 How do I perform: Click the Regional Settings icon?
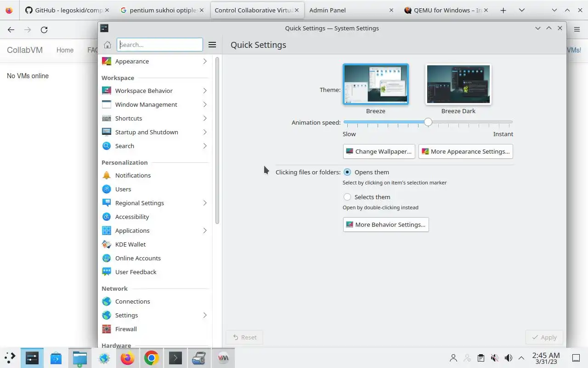107,203
